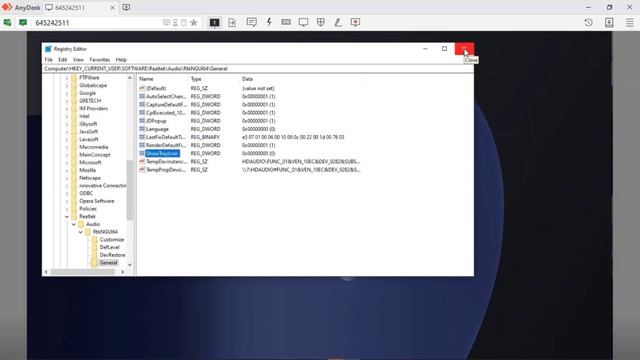Select the (Default) registry value

[156, 89]
